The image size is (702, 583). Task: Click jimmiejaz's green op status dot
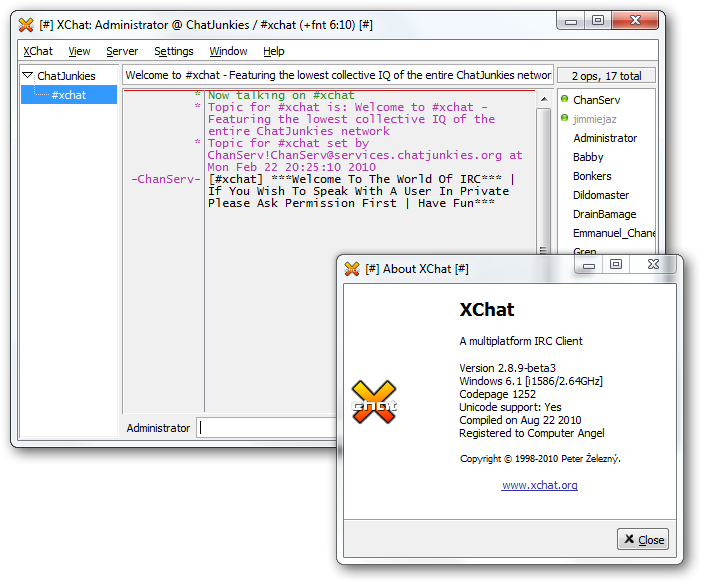tap(565, 118)
